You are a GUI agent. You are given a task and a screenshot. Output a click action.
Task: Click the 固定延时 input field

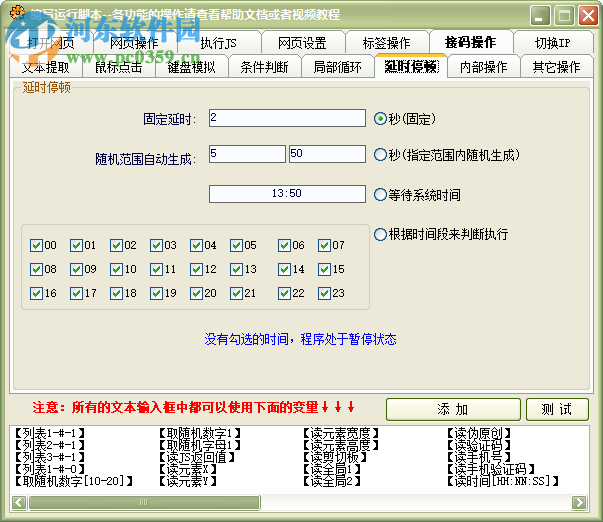(x=287, y=118)
